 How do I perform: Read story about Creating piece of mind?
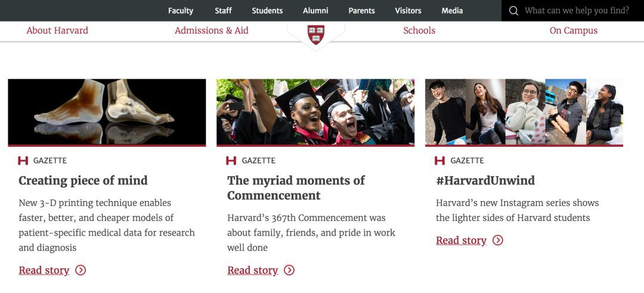point(44,270)
